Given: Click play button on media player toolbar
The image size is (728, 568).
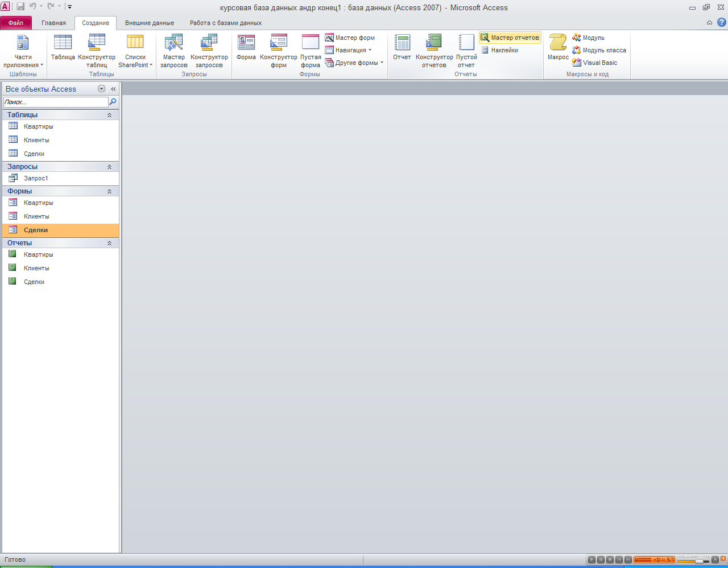Looking at the screenshot, I should [x=591, y=560].
